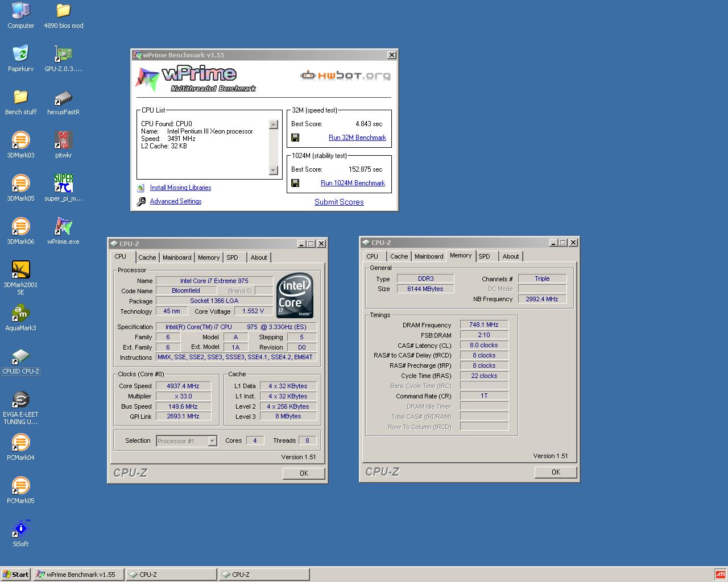Open the SPD tab in the left CPU-Z window
728x582 pixels.
232,257
